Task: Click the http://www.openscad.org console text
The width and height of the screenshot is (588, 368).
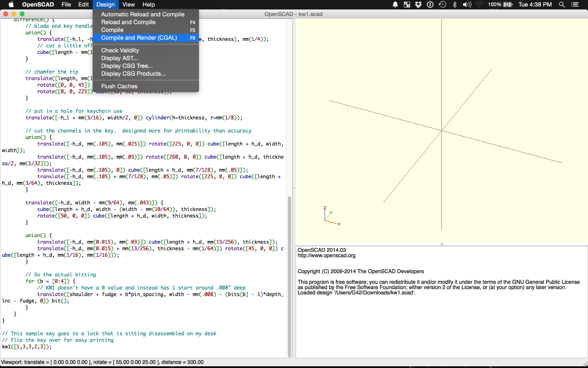Action: point(326,256)
